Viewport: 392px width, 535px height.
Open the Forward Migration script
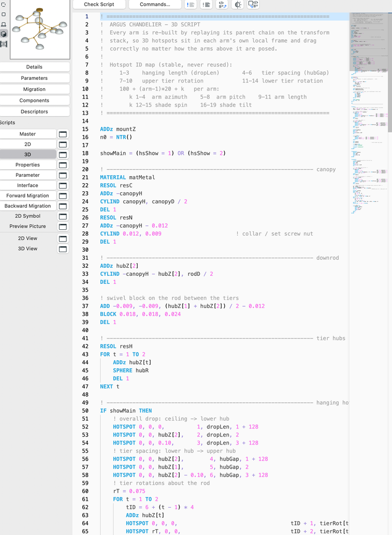coord(28,195)
